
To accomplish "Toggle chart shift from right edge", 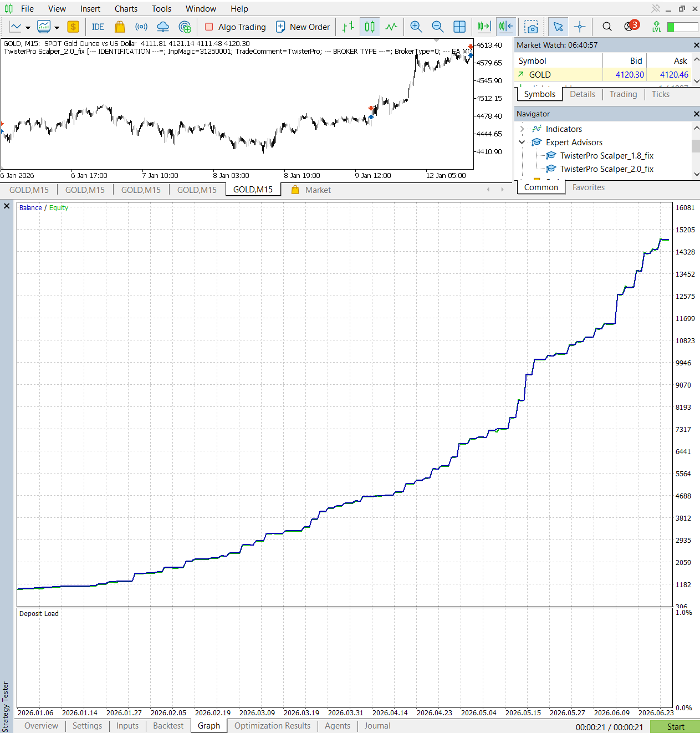I will 505,27.
